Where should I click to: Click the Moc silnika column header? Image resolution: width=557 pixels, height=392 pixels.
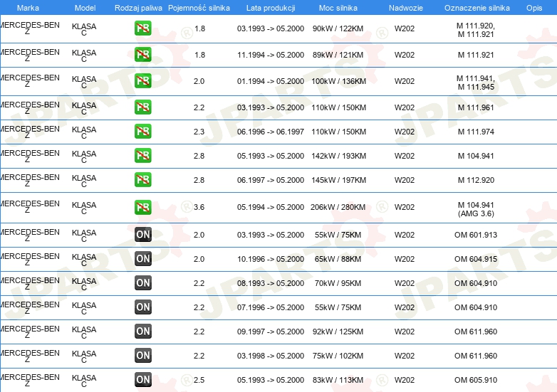click(x=338, y=8)
